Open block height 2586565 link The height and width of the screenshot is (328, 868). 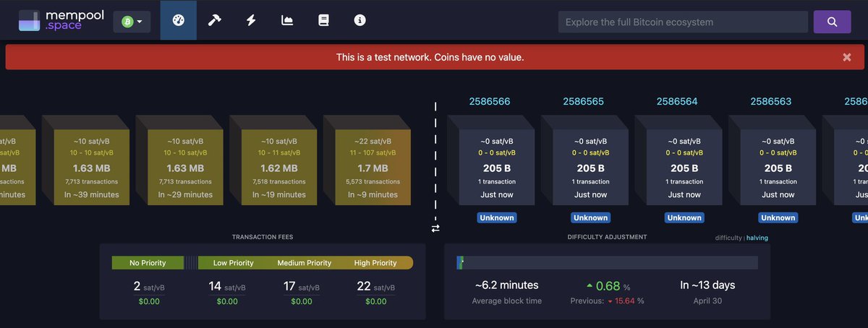point(583,101)
